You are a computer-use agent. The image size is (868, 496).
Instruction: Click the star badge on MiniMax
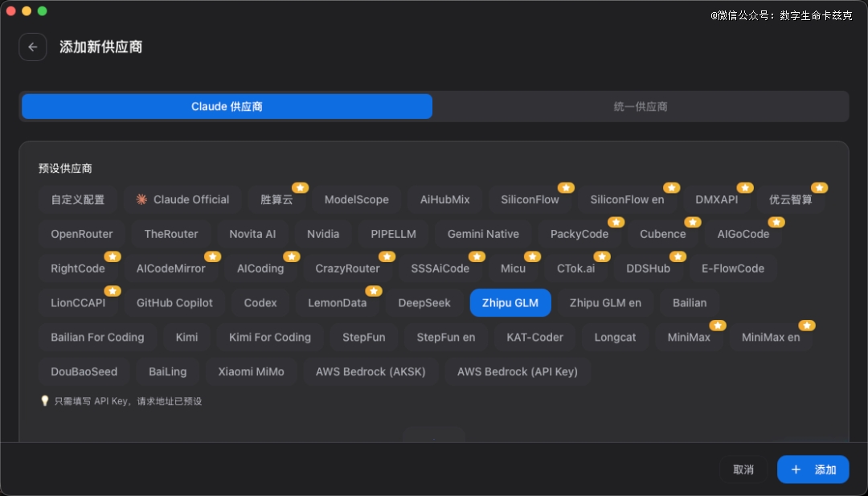(718, 326)
